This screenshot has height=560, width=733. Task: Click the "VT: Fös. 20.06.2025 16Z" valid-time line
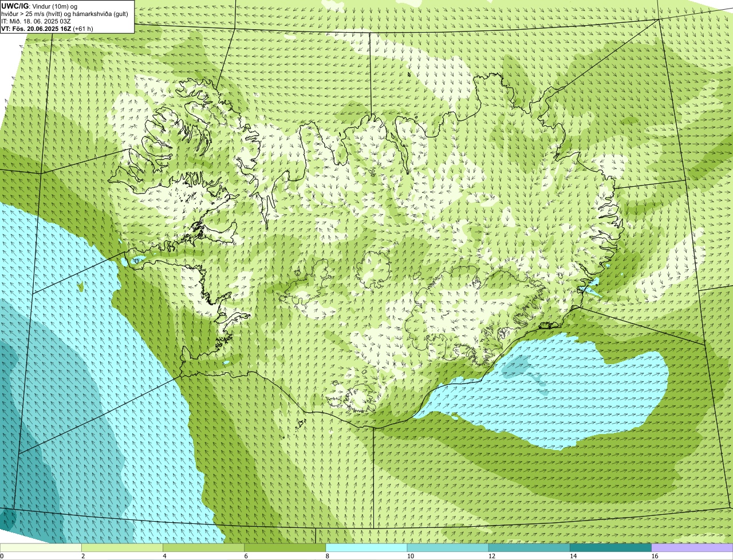point(47,29)
